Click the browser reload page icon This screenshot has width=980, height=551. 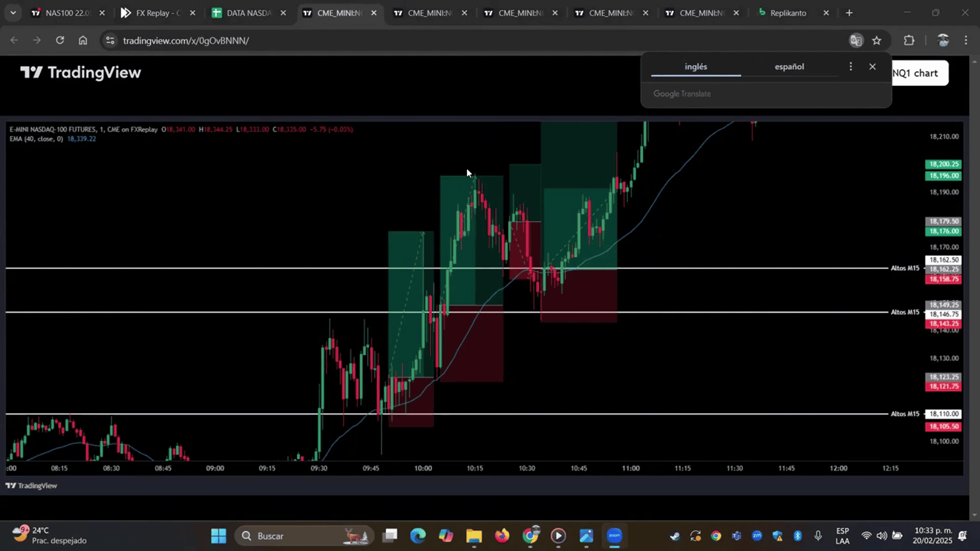coord(60,40)
